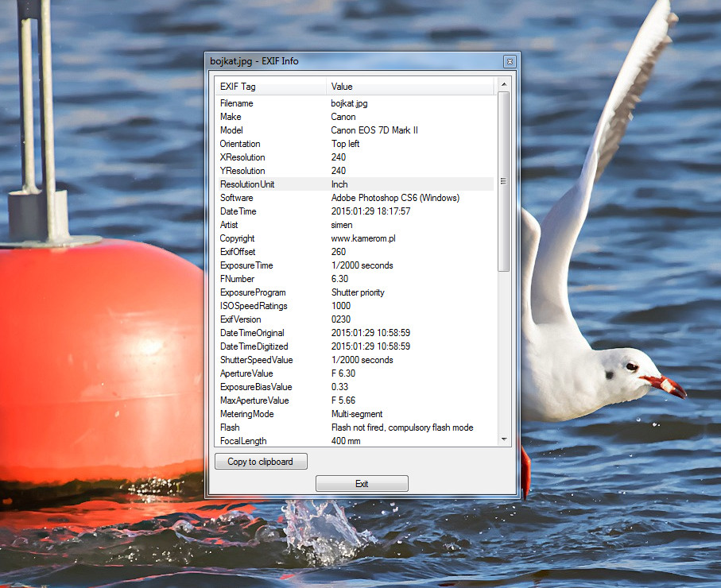The image size is (721, 588).
Task: Select the ShutterSpeedValue row
Action: click(355, 360)
